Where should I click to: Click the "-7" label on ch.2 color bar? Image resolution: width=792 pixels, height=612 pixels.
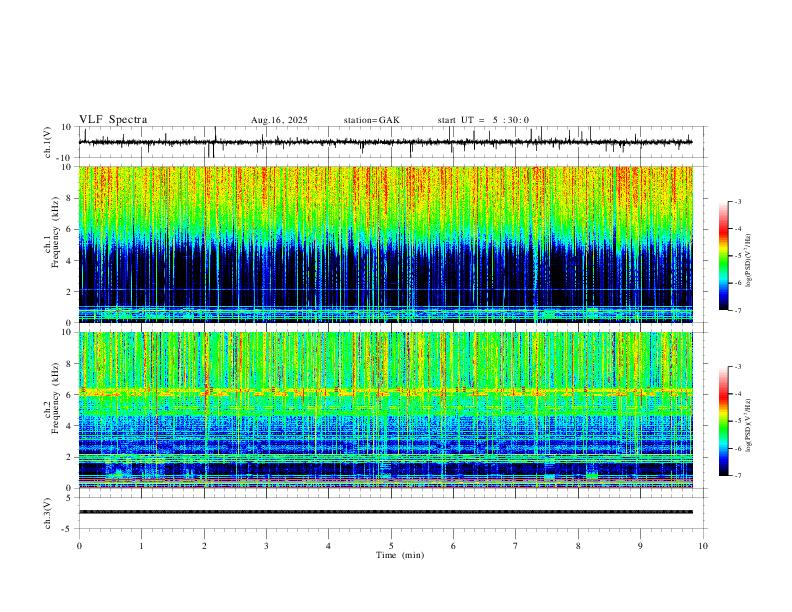(x=738, y=476)
